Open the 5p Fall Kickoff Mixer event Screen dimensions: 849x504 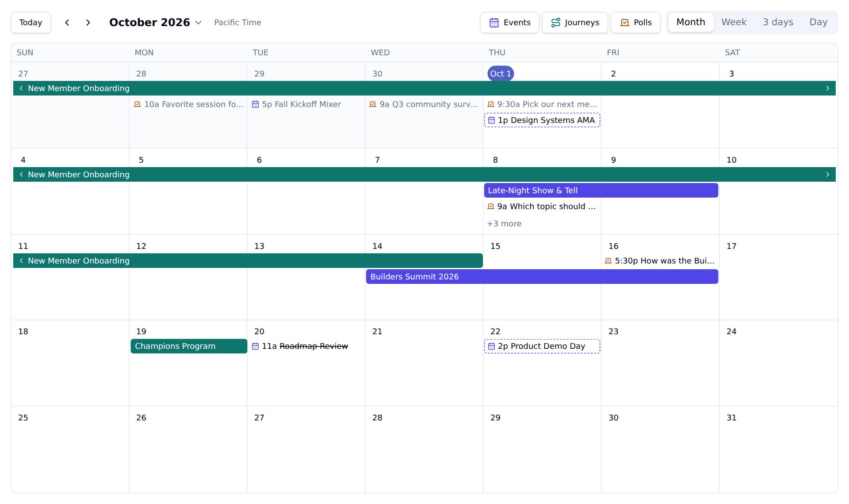pos(306,104)
